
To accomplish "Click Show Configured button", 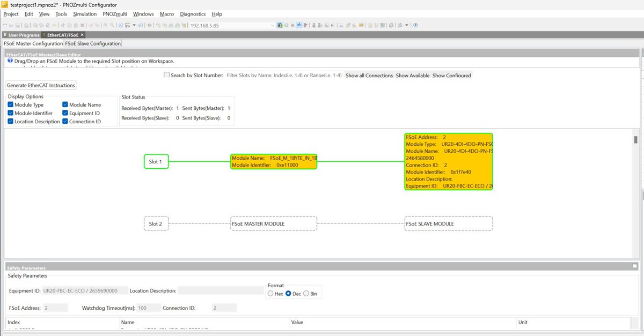I will (x=452, y=76).
